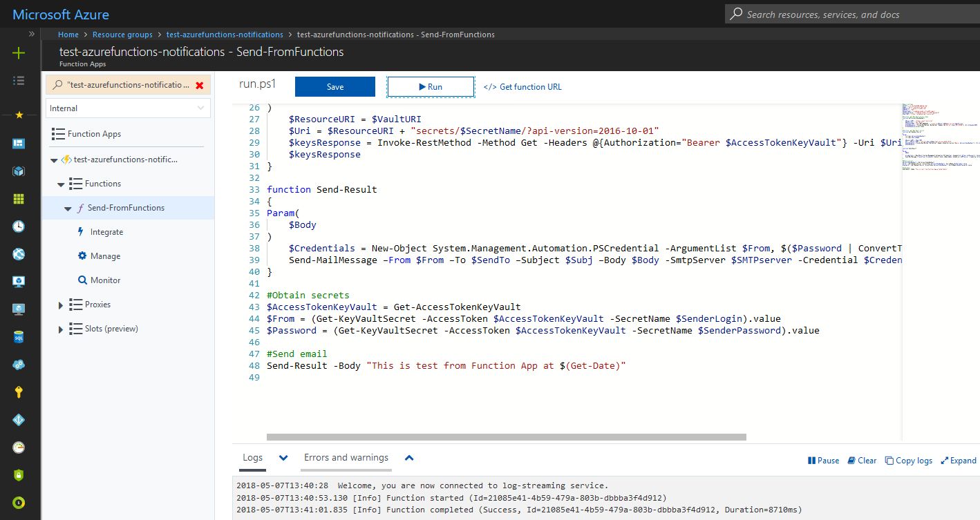Go to Resource groups breadcrumb
The image size is (980, 520).
tap(122, 35)
